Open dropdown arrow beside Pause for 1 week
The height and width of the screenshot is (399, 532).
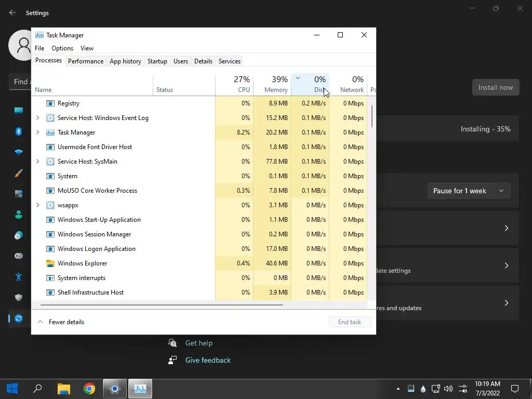tap(501, 191)
